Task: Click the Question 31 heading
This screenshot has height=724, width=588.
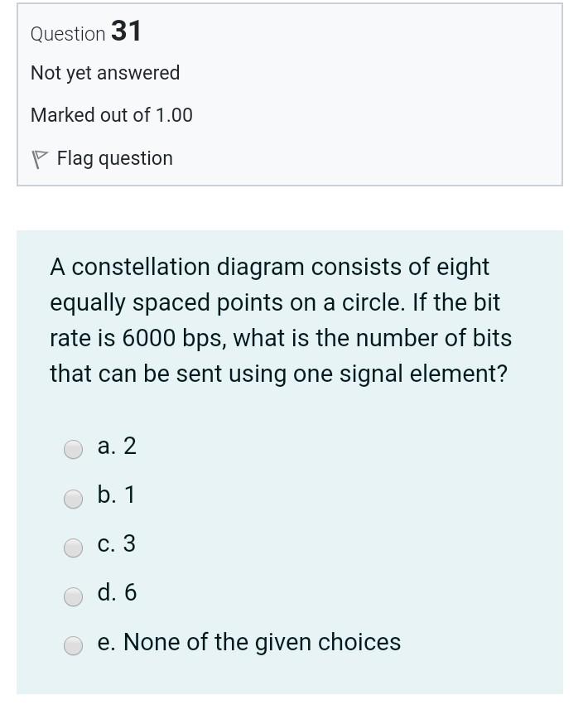Action: point(85,33)
